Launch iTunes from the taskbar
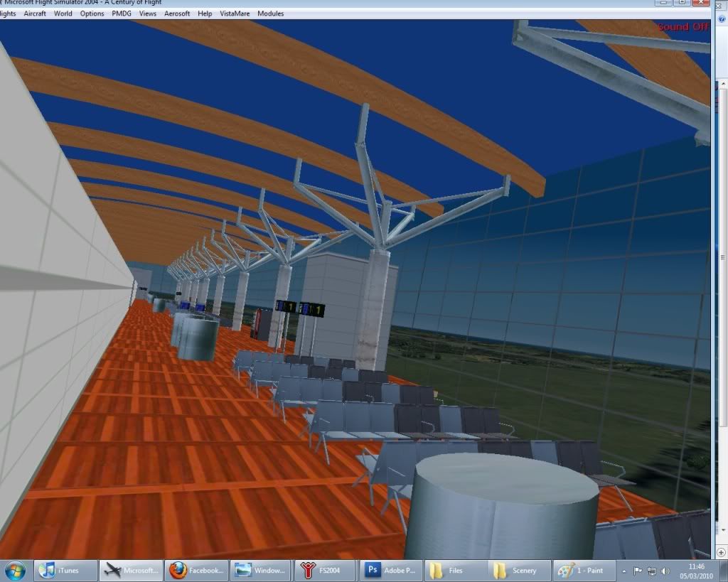 tap(65, 570)
